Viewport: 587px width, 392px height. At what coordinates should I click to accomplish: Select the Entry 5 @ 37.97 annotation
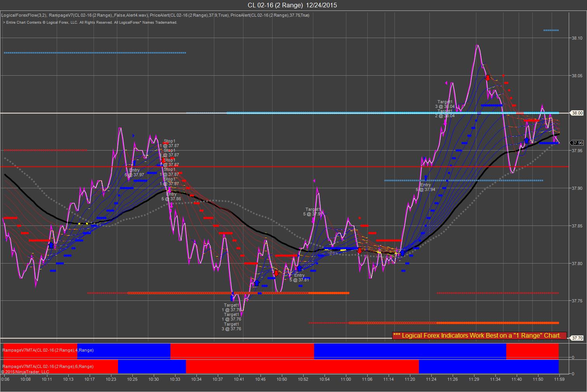point(134,172)
